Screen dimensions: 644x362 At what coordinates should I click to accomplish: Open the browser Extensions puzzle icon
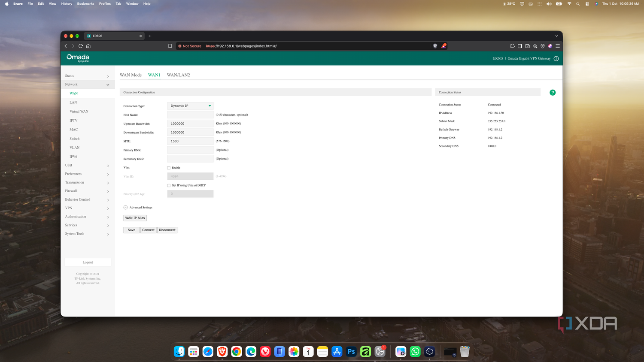pyautogui.click(x=512, y=46)
